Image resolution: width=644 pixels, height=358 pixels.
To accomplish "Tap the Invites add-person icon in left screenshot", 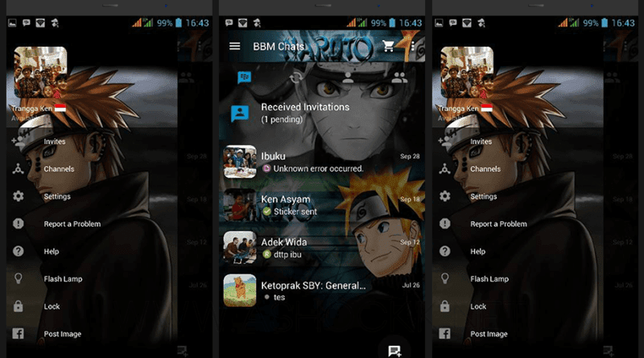I will [x=18, y=142].
